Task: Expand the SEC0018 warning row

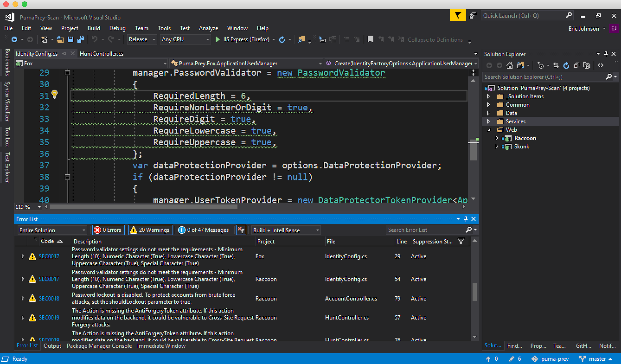Action: click(x=23, y=299)
